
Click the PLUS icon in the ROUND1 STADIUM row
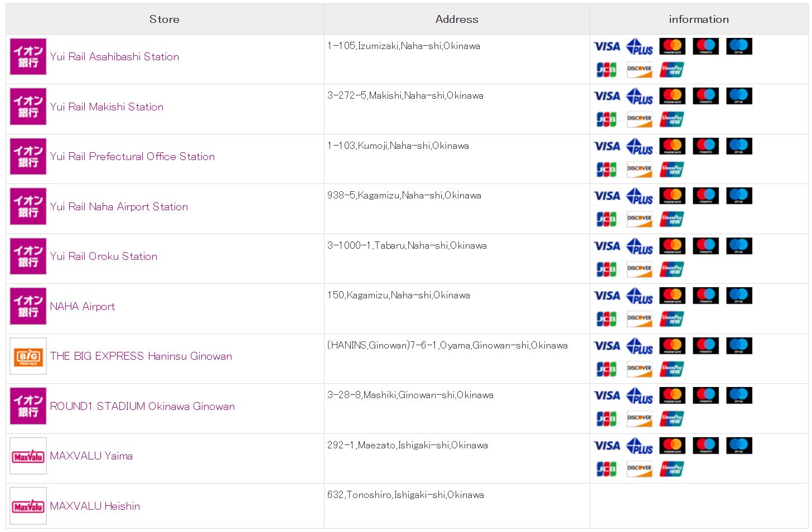640,395
